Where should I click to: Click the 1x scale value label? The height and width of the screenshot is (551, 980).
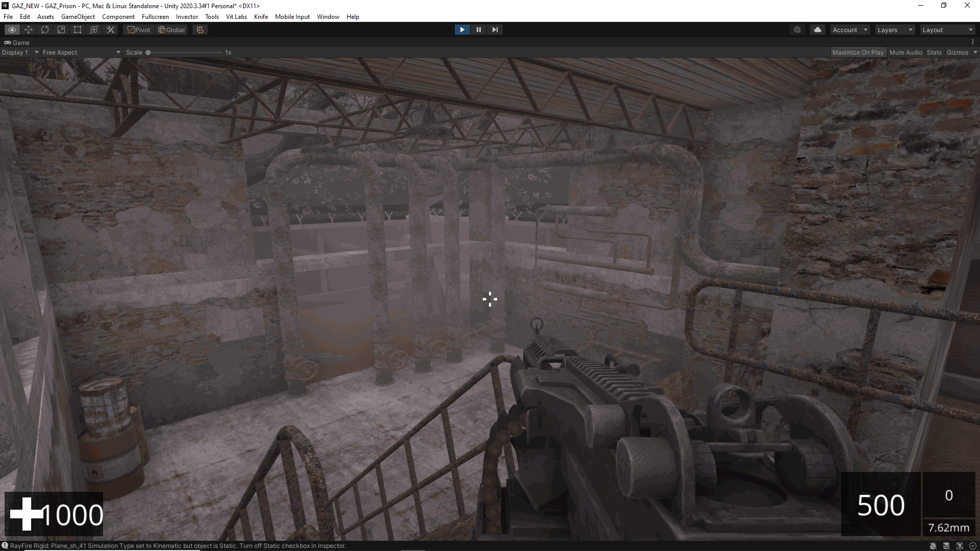(x=228, y=52)
